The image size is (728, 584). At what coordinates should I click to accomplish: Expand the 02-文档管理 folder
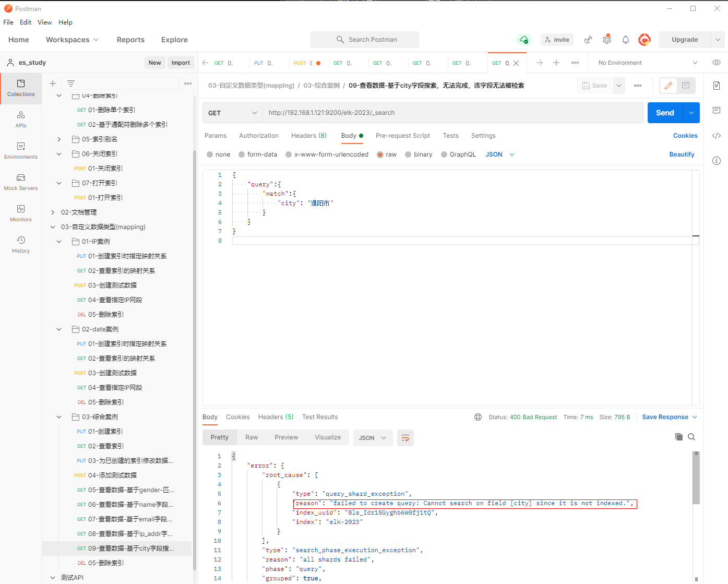pos(53,212)
